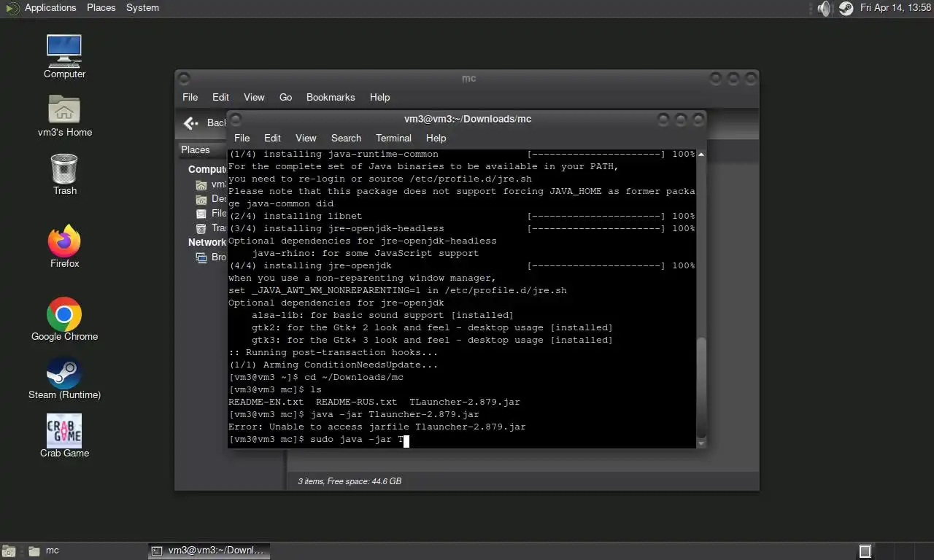
Task: Open terminal Search menu
Action: (346, 138)
